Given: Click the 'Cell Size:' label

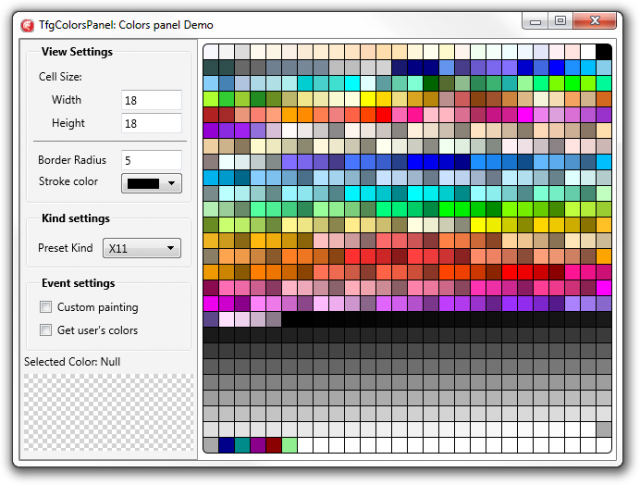Looking at the screenshot, I should (x=60, y=77).
